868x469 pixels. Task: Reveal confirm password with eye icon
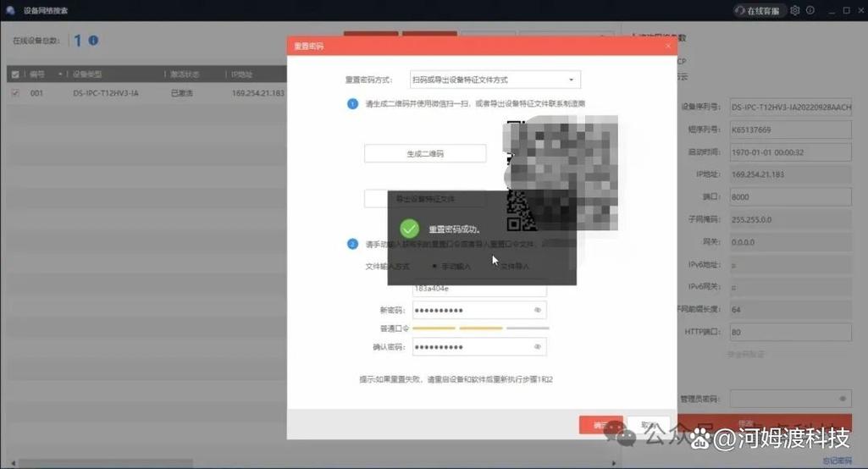click(x=537, y=347)
